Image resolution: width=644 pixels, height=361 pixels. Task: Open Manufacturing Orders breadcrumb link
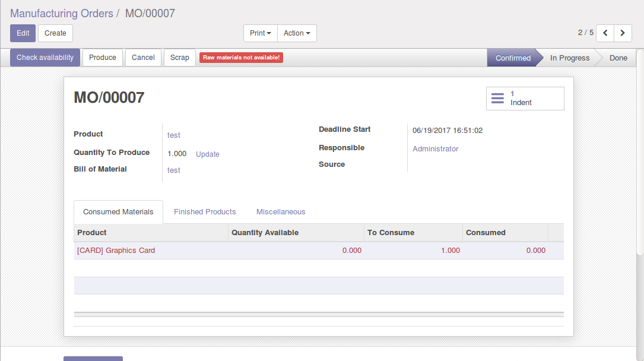point(62,13)
